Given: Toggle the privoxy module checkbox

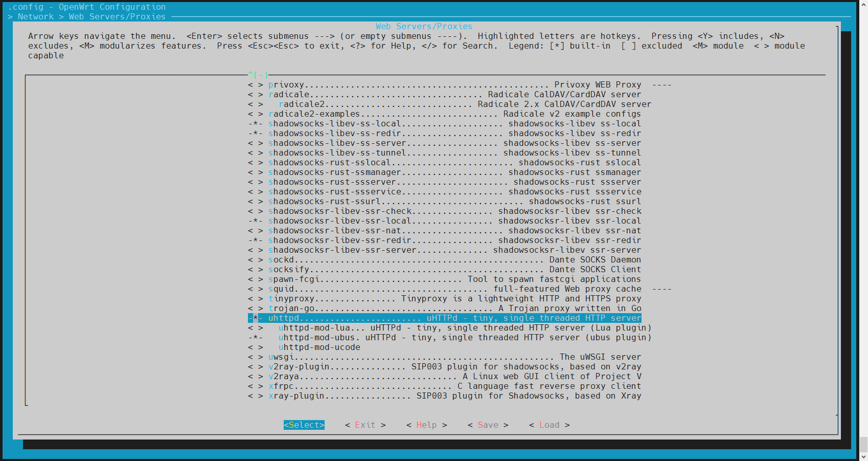Looking at the screenshot, I should point(255,85).
